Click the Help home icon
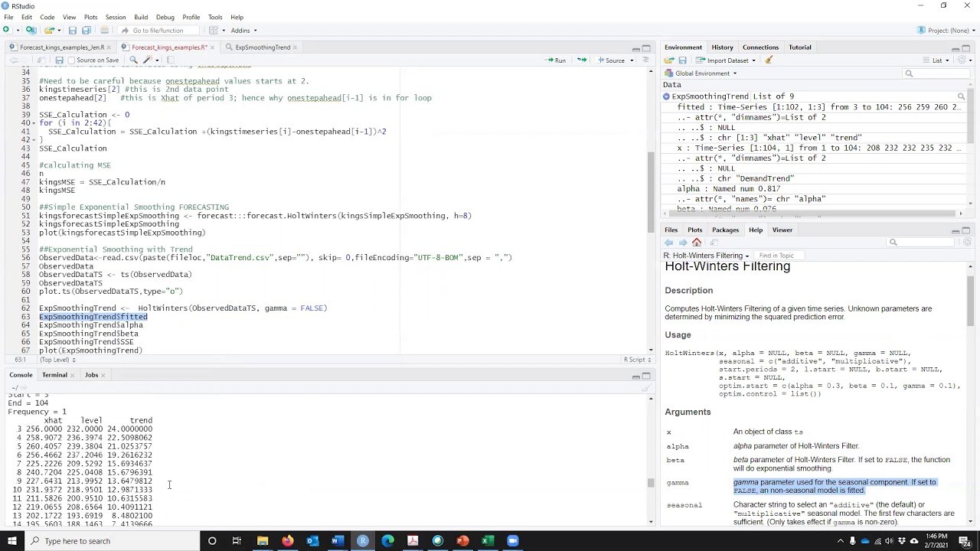This screenshot has width=980, height=551. pyautogui.click(x=697, y=243)
